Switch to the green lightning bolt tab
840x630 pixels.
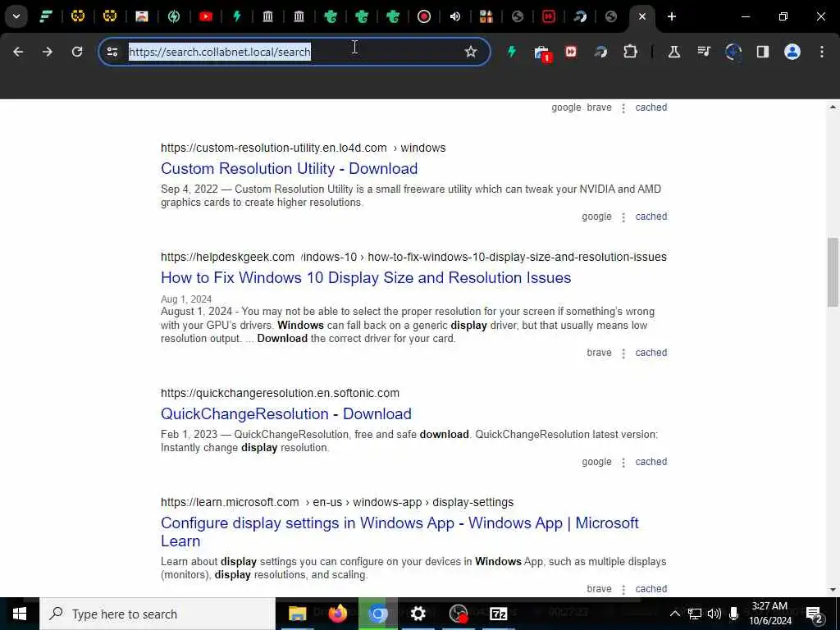click(236, 16)
